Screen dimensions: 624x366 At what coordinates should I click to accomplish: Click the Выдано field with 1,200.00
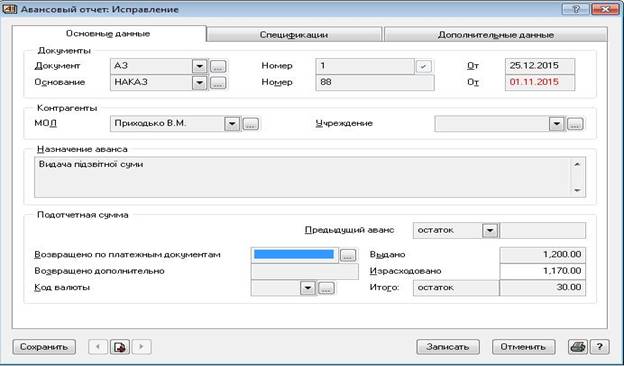coord(542,255)
